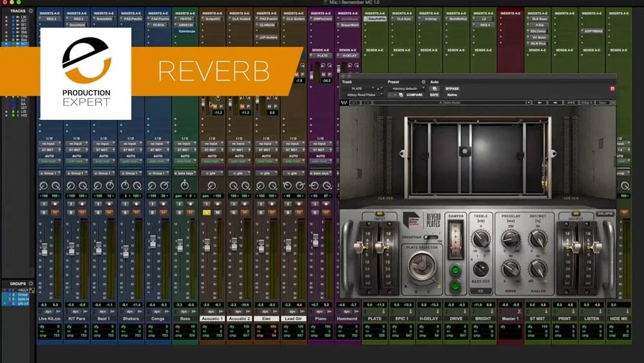Viewport: 644px width, 363px height.
Task: Toggle the Output link button in Reverb Plates
Action: [x=576, y=214]
